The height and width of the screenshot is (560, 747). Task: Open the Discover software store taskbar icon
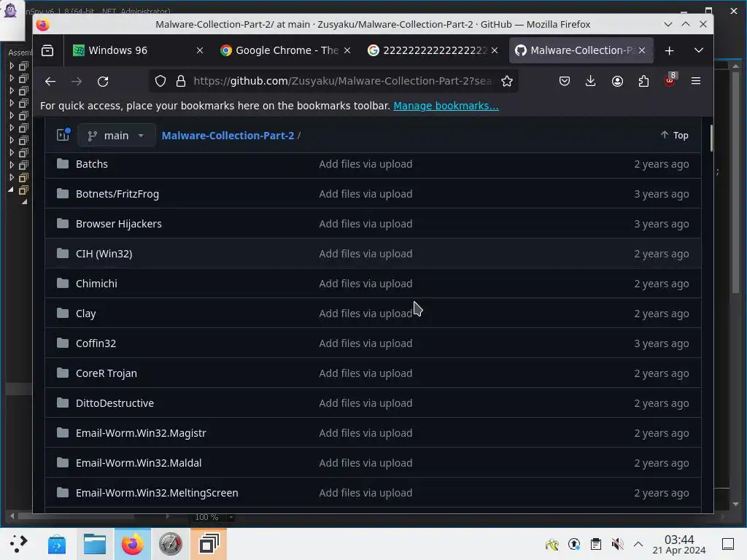pyautogui.click(x=57, y=544)
